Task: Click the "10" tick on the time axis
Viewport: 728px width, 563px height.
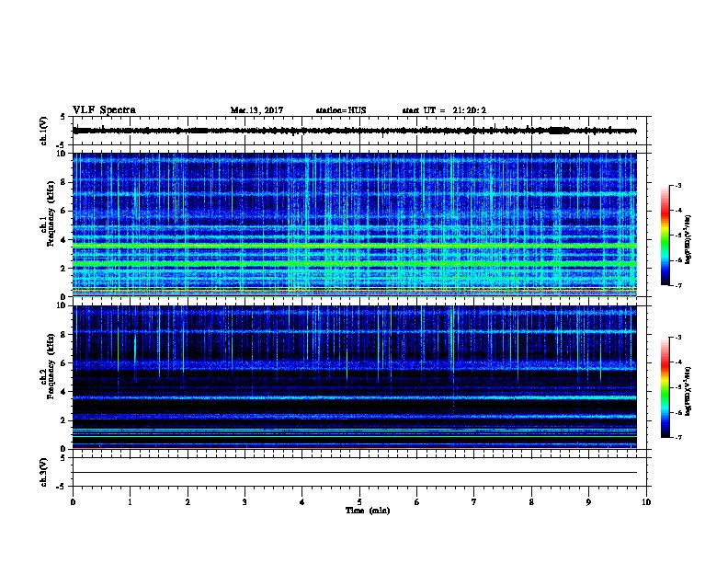Action: coord(646,501)
